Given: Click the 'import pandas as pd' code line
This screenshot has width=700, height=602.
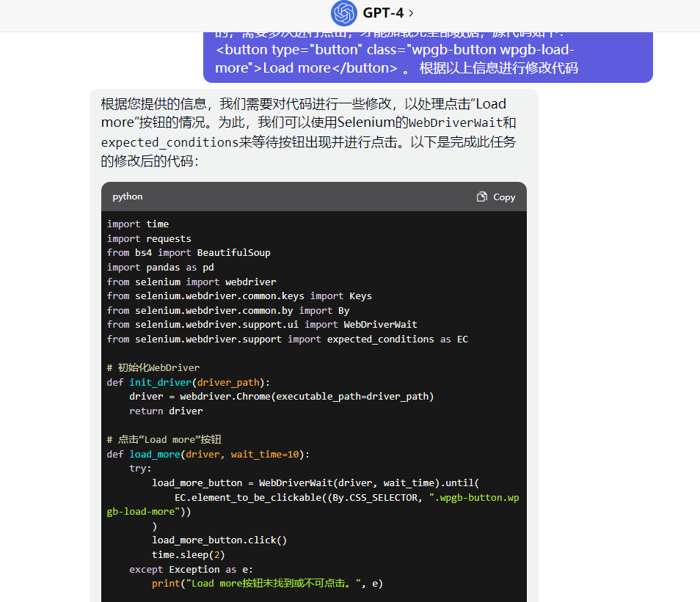Looking at the screenshot, I should tap(161, 267).
